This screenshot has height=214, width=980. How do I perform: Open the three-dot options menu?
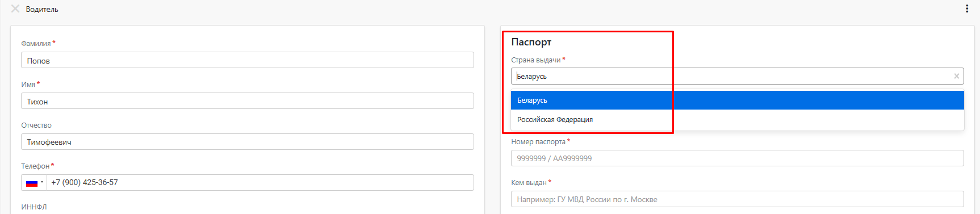[x=967, y=9]
